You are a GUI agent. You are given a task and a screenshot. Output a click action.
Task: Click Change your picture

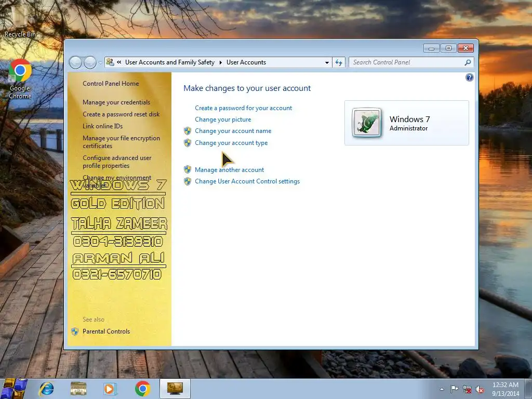point(223,119)
